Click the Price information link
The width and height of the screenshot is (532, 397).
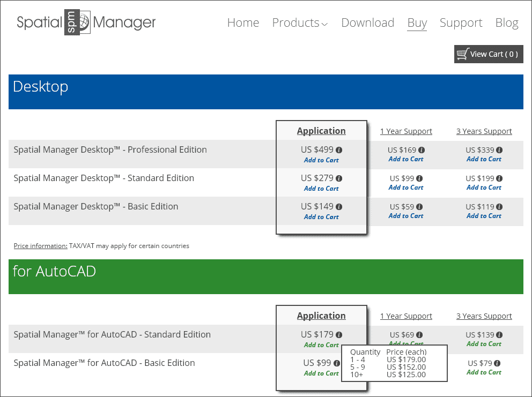pyautogui.click(x=40, y=246)
